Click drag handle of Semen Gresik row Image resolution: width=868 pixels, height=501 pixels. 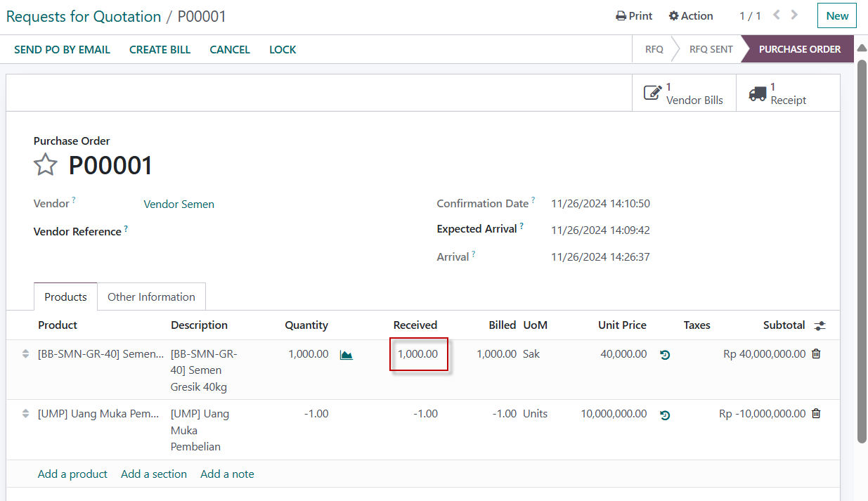pyautogui.click(x=26, y=353)
